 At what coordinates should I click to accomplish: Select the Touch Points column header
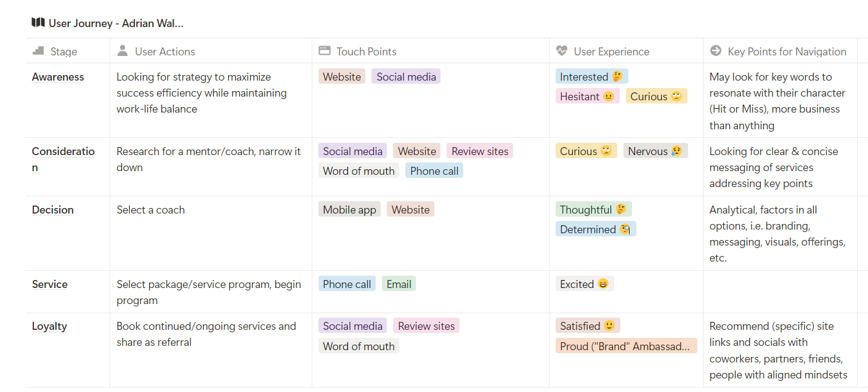431,51
